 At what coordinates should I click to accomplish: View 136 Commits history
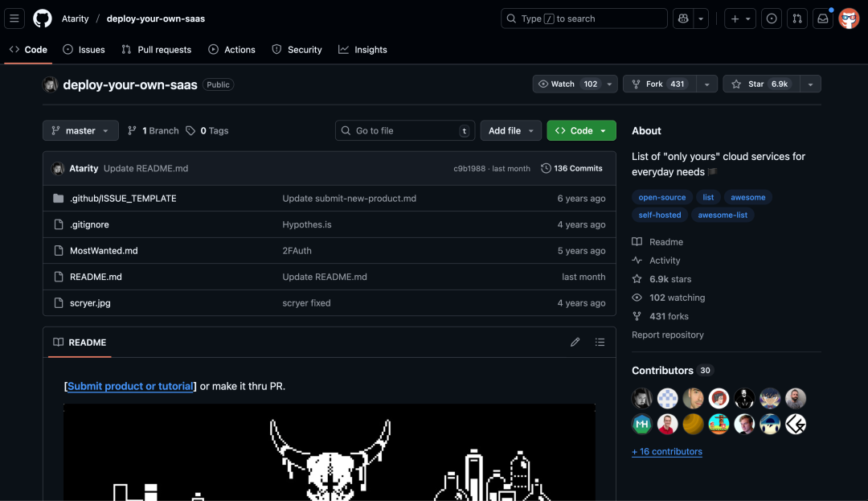(x=572, y=168)
